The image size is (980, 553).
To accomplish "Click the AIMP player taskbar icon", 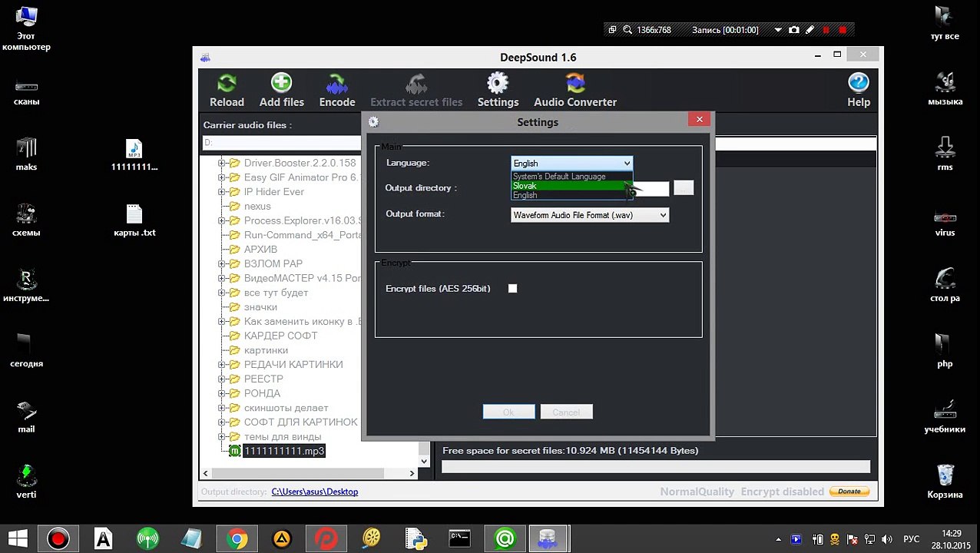I will pos(282,539).
